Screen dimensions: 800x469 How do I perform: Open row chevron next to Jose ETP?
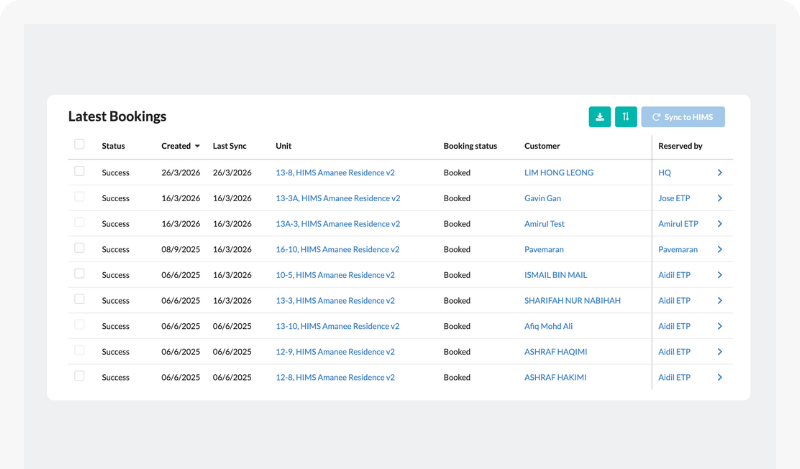click(719, 198)
